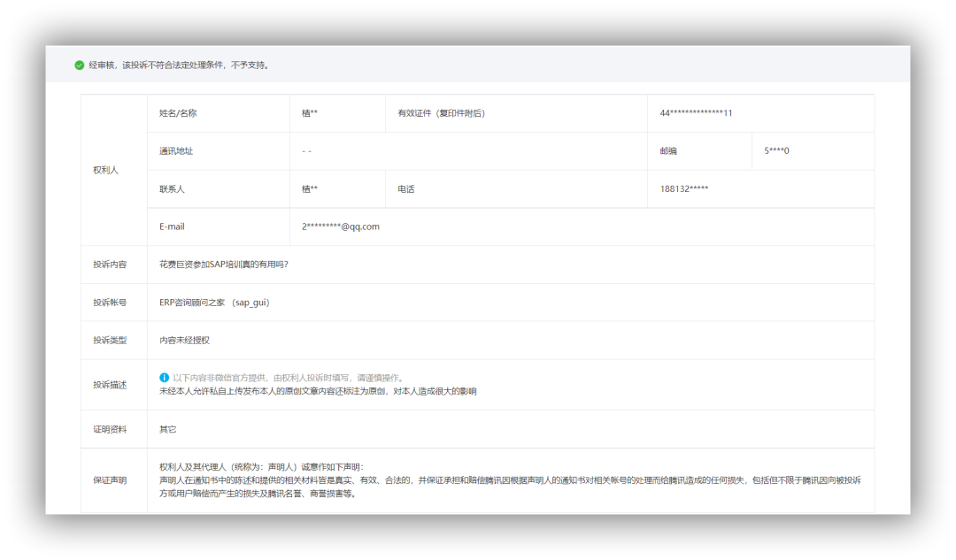Click the 通讯地址 label
Image resolution: width=956 pixels, height=560 pixels.
coord(176,151)
